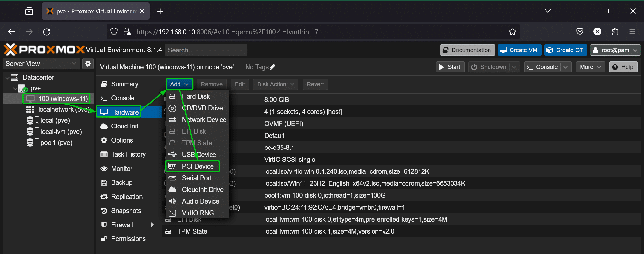
Task: Click the browser reload icon
Action: [47, 32]
